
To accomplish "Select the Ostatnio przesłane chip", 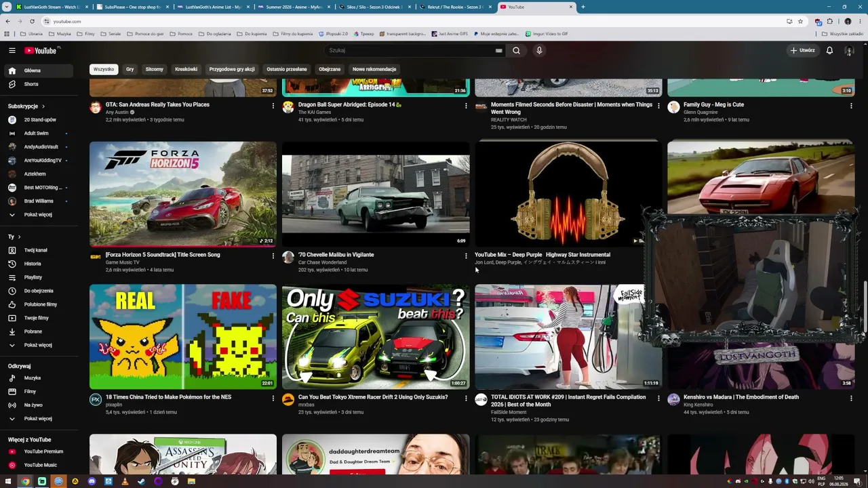I will point(287,69).
